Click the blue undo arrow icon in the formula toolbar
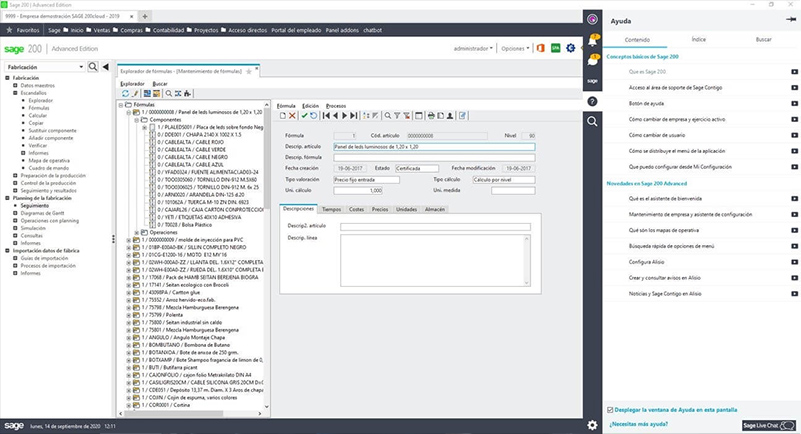The image size is (801, 434). 314,116
